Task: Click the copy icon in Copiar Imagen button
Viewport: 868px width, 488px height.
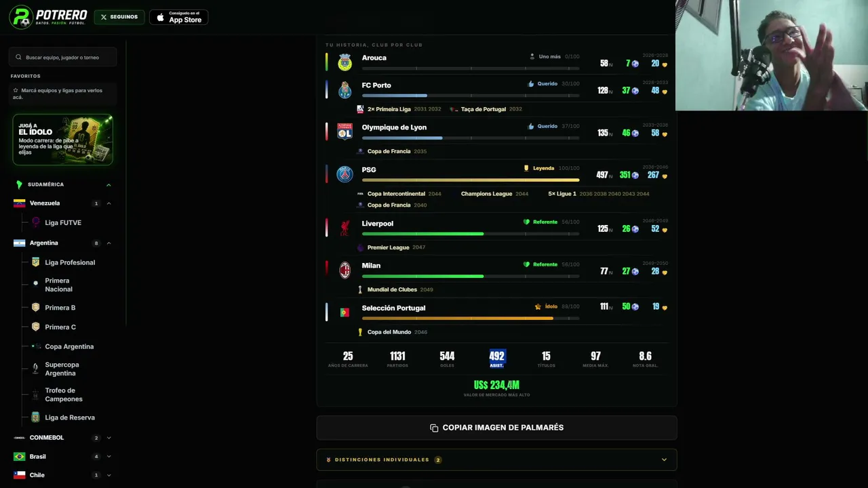Action: (x=434, y=428)
